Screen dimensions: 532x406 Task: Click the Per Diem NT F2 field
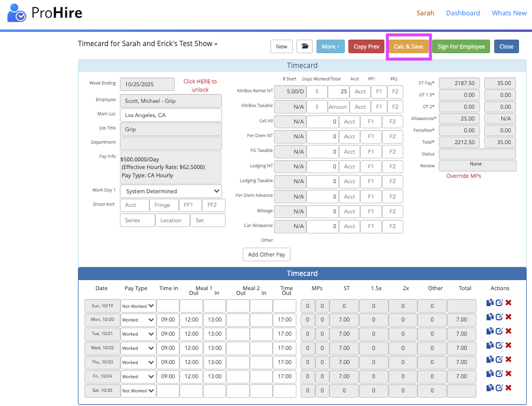click(x=393, y=136)
